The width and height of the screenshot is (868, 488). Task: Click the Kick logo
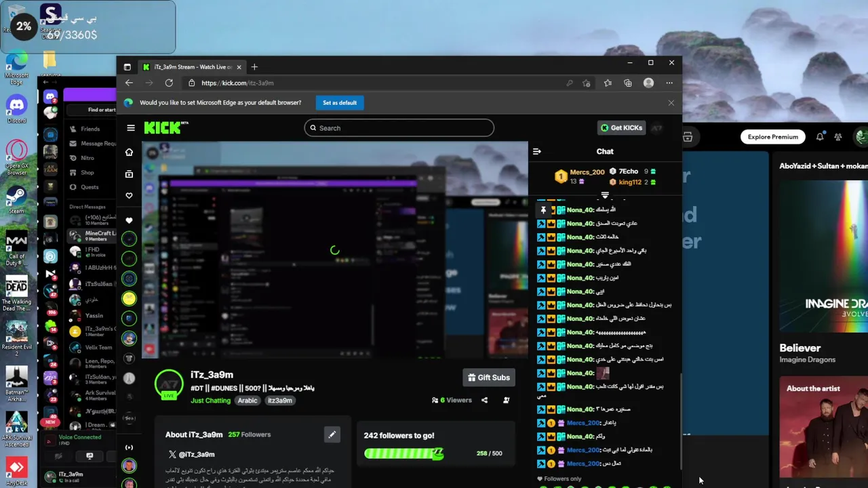165,127
